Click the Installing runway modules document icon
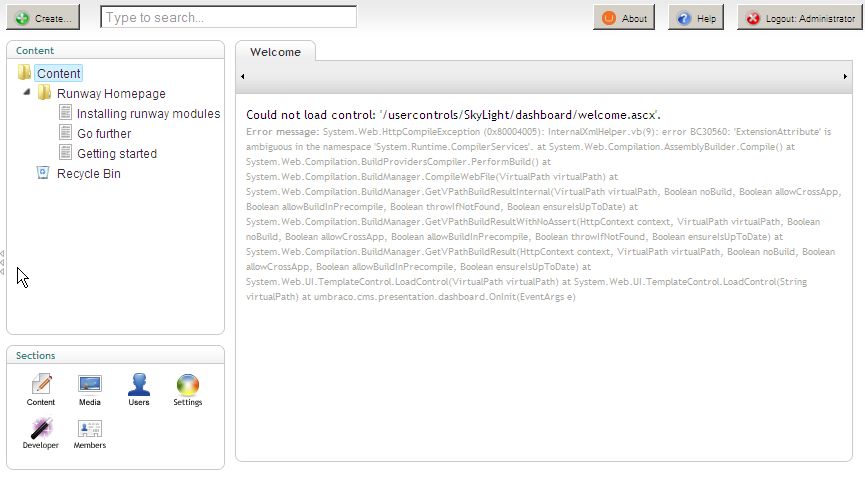Screen dimensions: 865x477 65,112
